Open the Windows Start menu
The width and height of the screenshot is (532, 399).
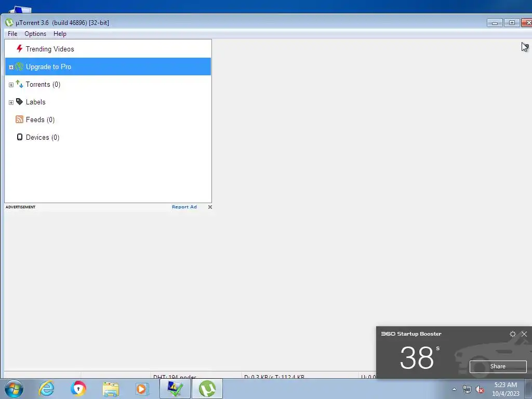(x=14, y=389)
